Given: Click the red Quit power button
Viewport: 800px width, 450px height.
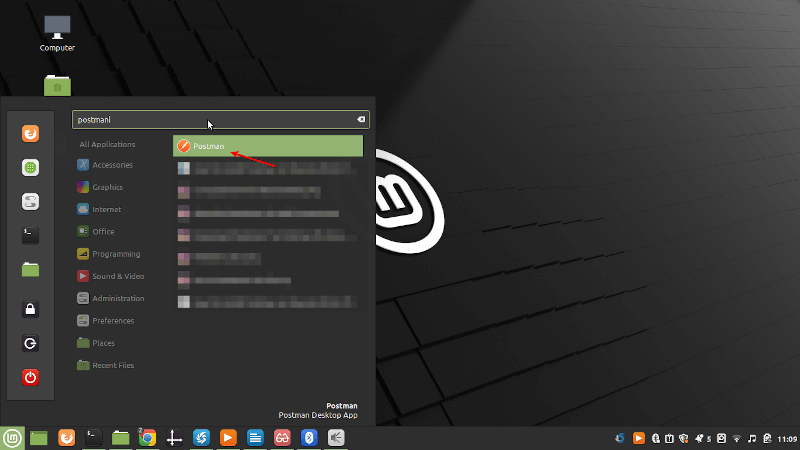Looking at the screenshot, I should pos(31,378).
